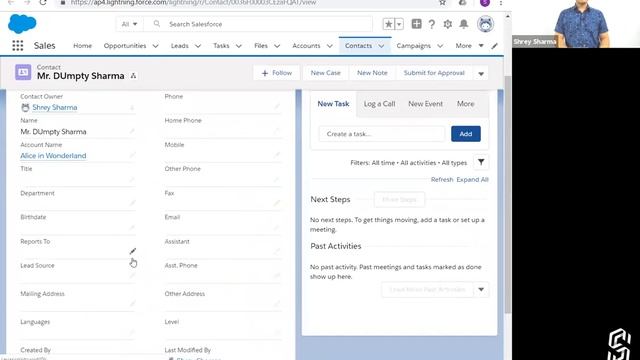Click the Add task button
The image size is (640, 360).
point(466,134)
